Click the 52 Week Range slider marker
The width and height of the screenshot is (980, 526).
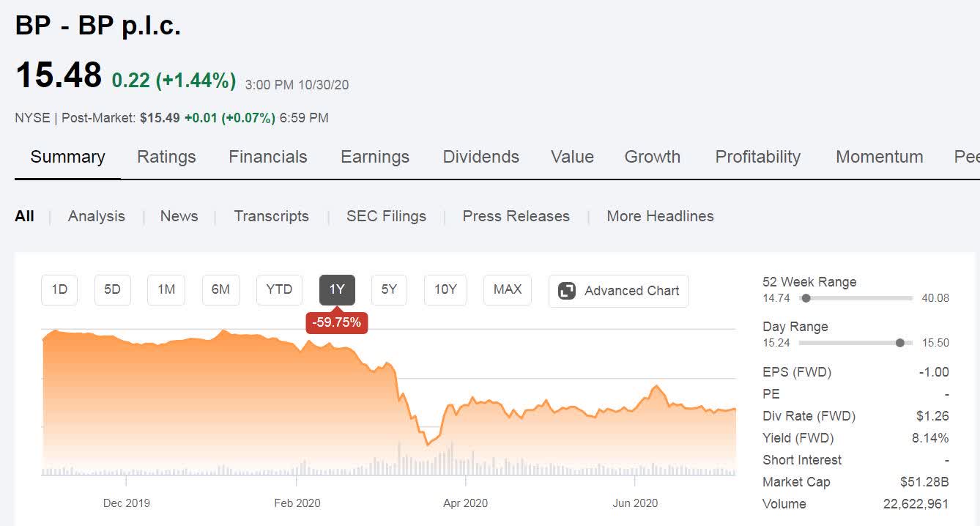806,298
